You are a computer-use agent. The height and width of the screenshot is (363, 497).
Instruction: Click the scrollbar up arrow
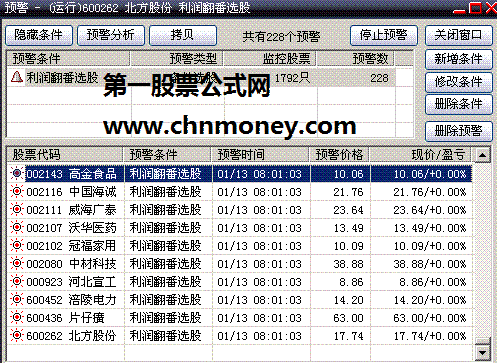pos(482,155)
